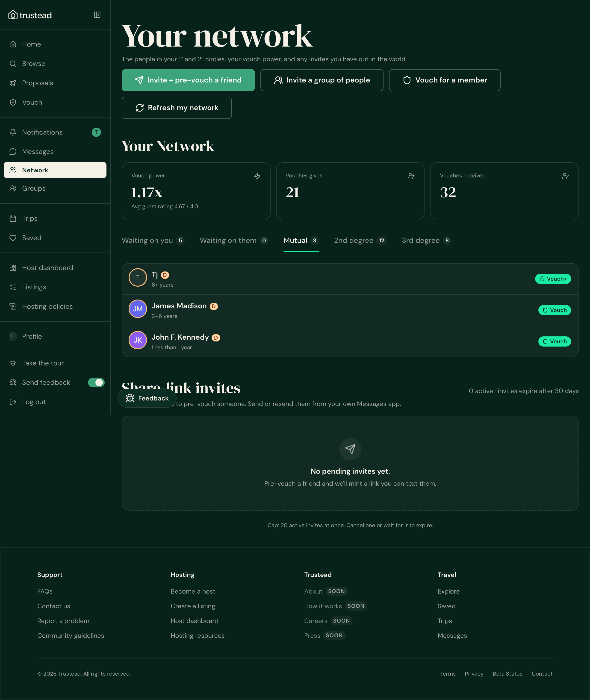Screen dimensions: 590x700
Task: Click D badge next to John F. Kennedy
Action: pos(216,338)
